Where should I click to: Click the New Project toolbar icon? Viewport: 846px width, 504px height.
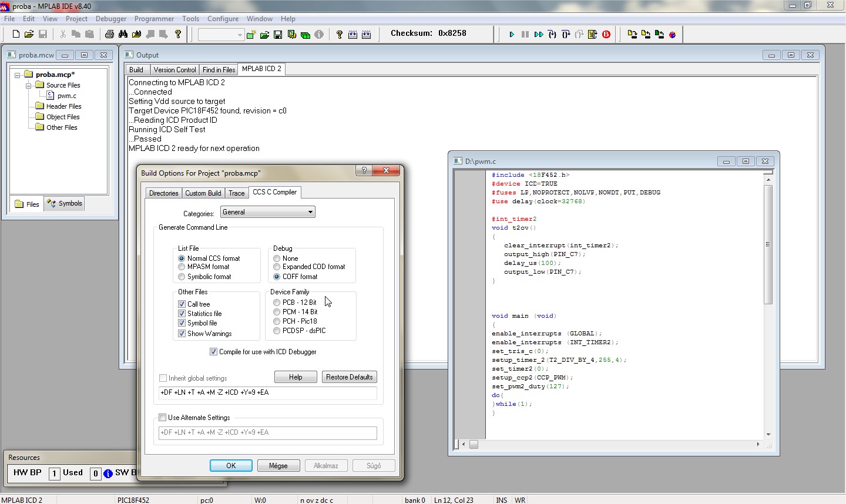tap(251, 35)
